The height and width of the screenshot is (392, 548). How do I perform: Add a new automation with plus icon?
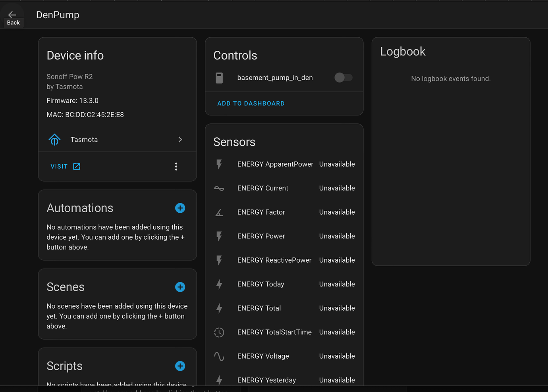pos(180,208)
